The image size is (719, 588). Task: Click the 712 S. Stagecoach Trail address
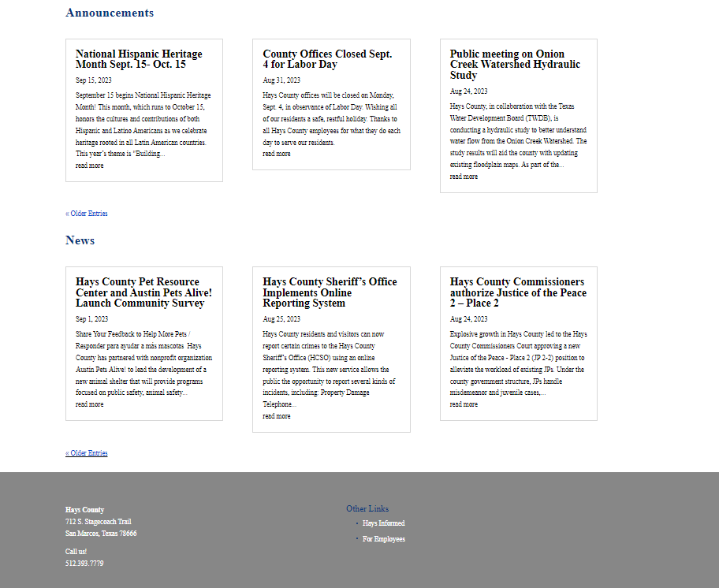[99, 522]
